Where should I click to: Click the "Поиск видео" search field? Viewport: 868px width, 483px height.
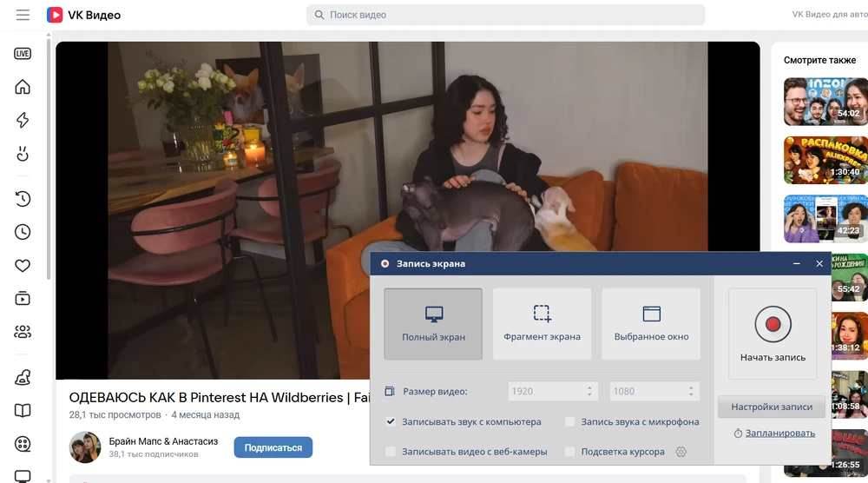coord(505,15)
